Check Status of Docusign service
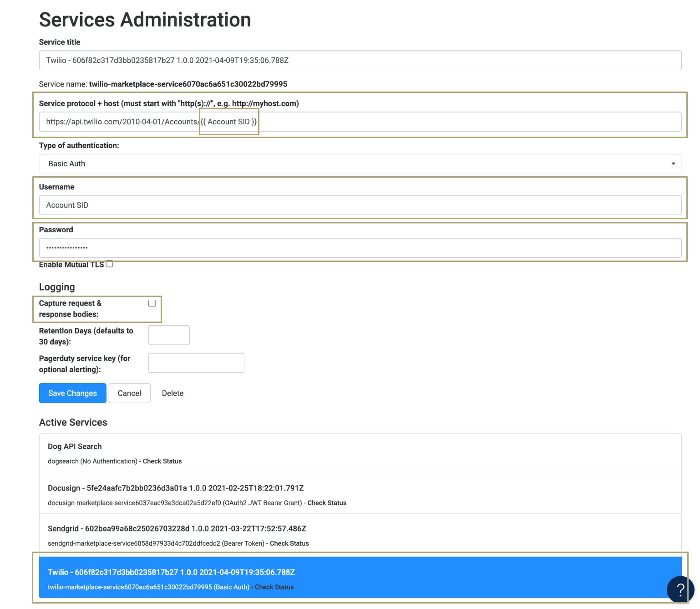The image size is (700, 609). 327,503
